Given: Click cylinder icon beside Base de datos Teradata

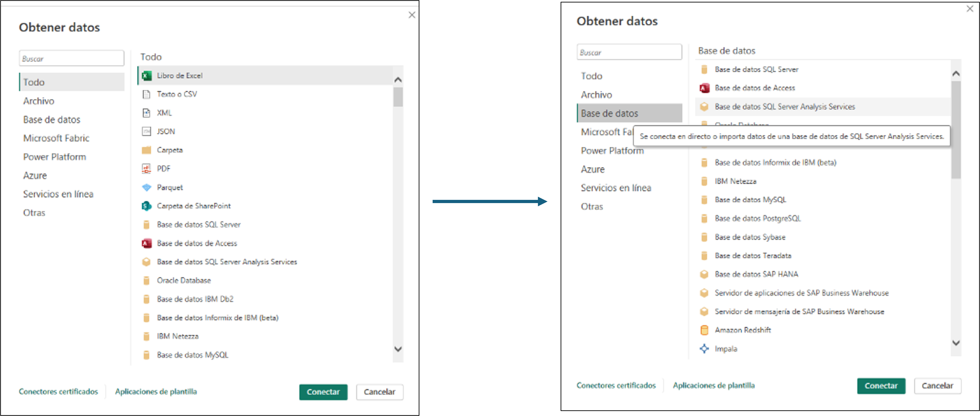Looking at the screenshot, I should [704, 256].
